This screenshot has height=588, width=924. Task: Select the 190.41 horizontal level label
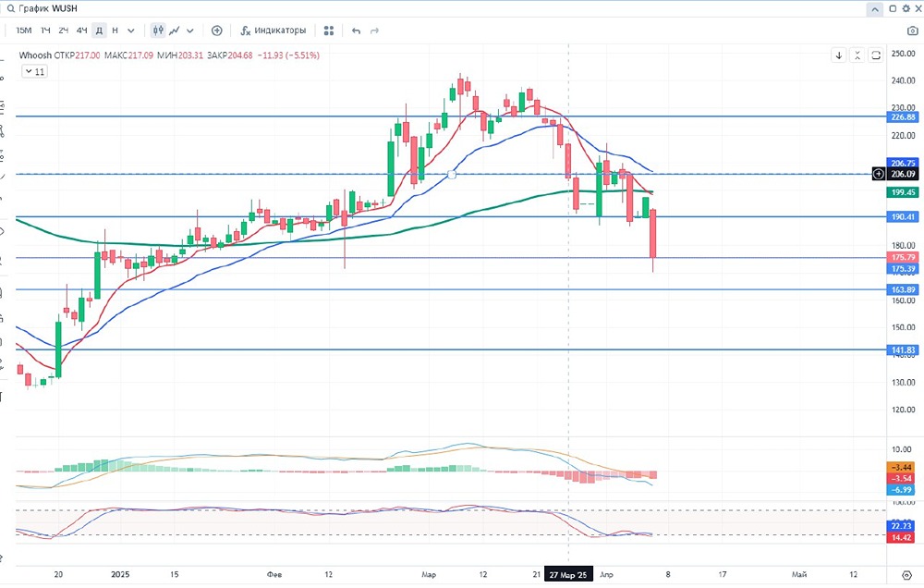[x=903, y=217]
